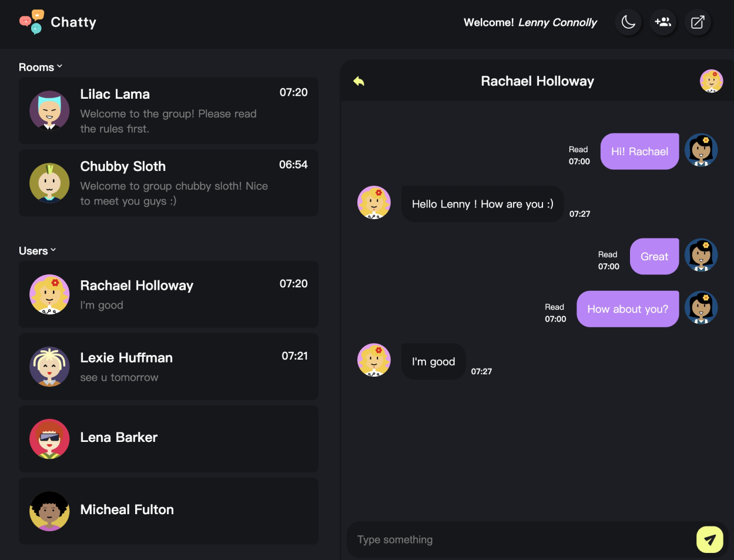Send message with paper plane button

(710, 539)
